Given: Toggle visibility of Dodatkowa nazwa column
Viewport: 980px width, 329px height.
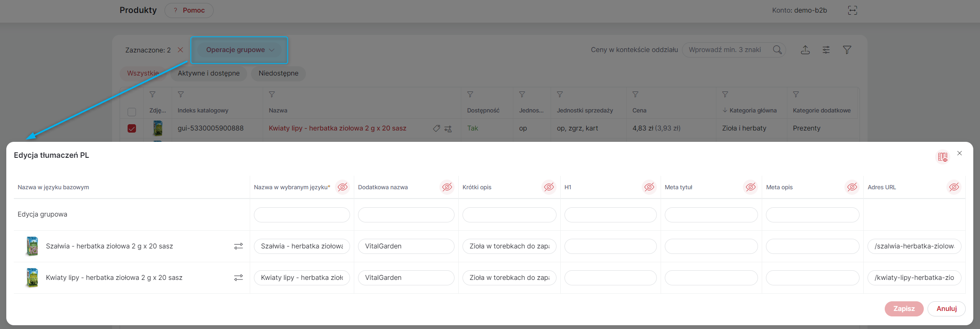Looking at the screenshot, I should click(447, 187).
